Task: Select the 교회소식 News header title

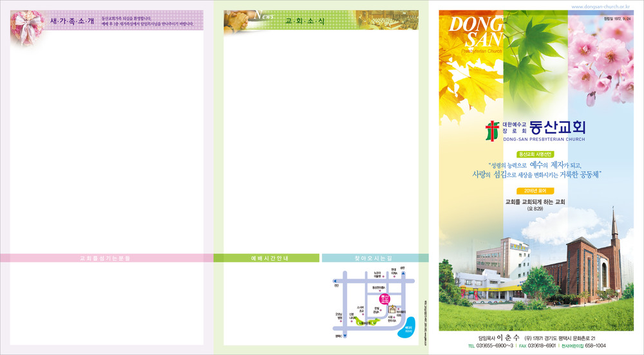Action: coord(305,21)
